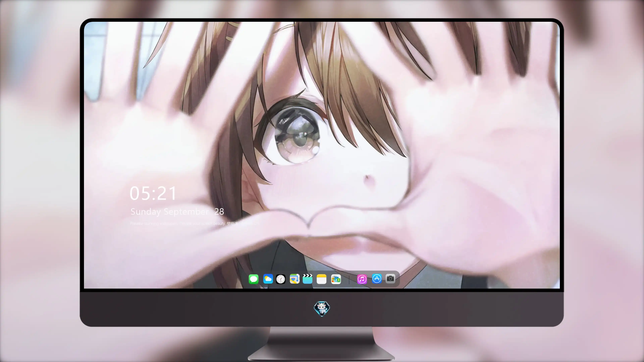Viewport: 644px width, 362px height.
Task: Open the colorful photo collage dock icon
Action: (336, 279)
